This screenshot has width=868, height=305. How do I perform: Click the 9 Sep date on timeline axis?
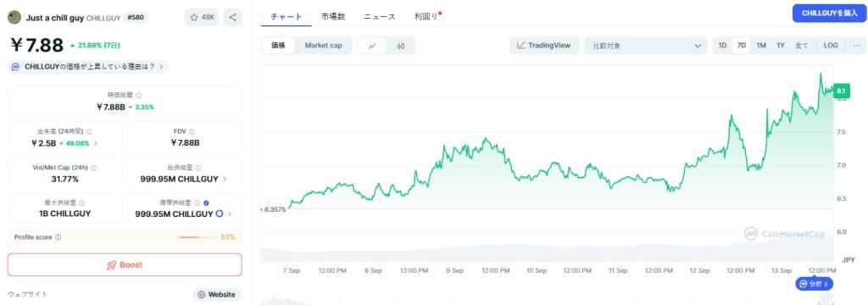point(454,270)
